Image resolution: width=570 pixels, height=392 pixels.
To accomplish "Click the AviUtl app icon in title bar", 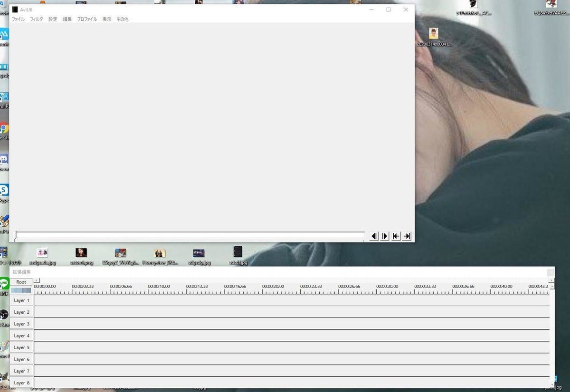I will click(15, 9).
